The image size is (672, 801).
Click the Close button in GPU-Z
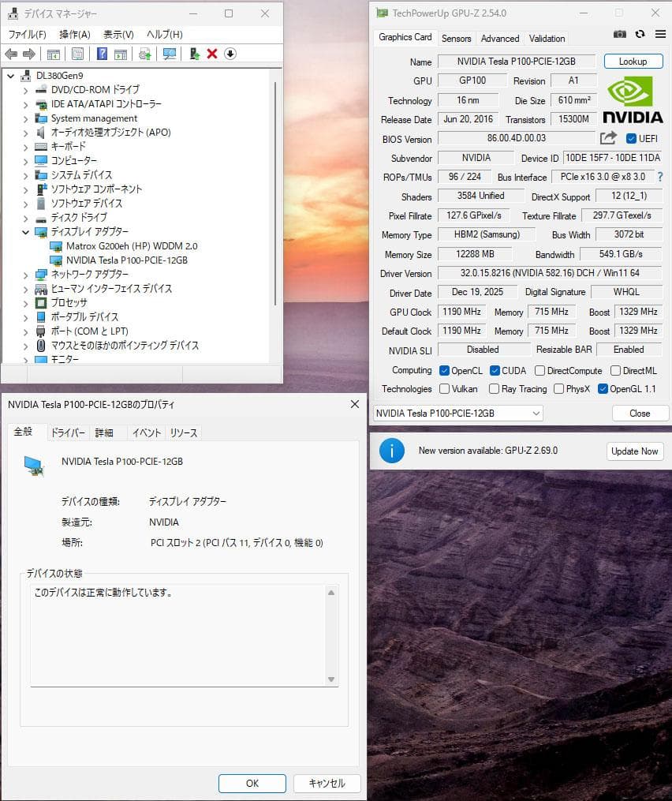tap(640, 413)
